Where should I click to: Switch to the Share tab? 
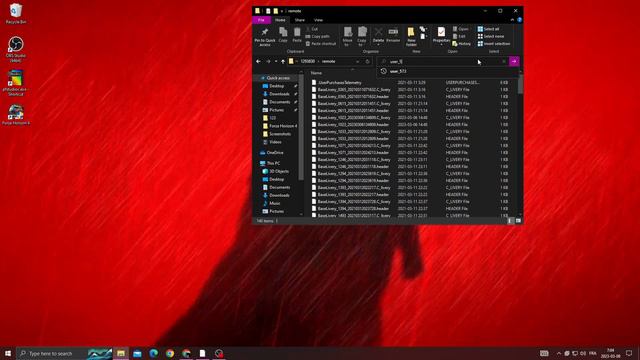click(300, 20)
